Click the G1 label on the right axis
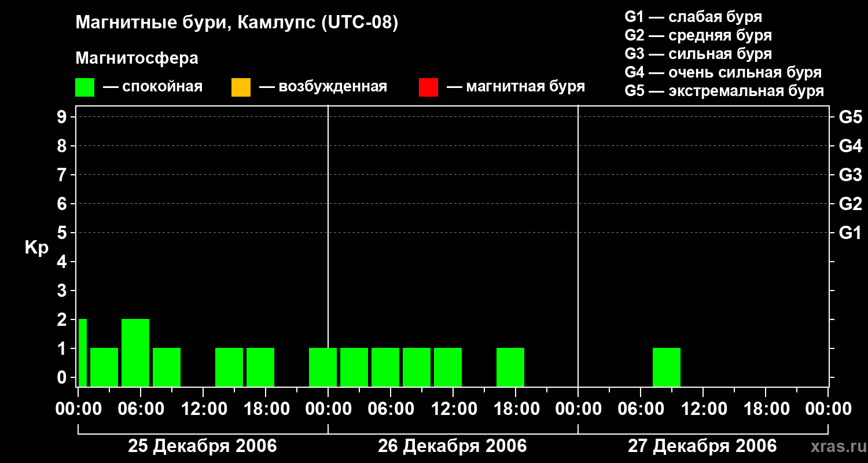868x463 pixels. (850, 233)
